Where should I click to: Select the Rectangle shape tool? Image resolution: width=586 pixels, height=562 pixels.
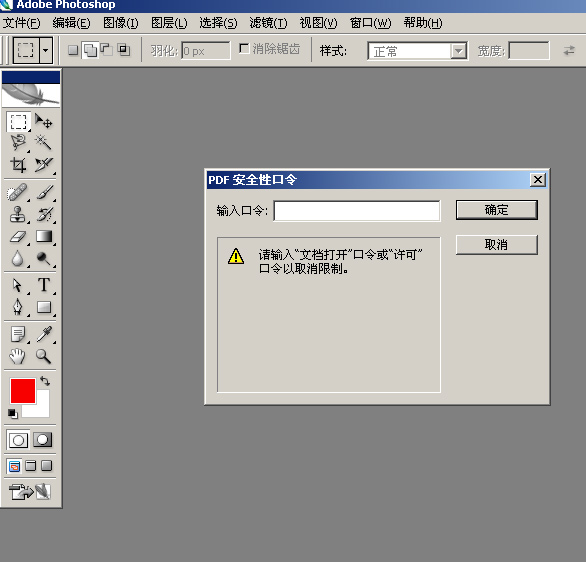pyautogui.click(x=43, y=307)
